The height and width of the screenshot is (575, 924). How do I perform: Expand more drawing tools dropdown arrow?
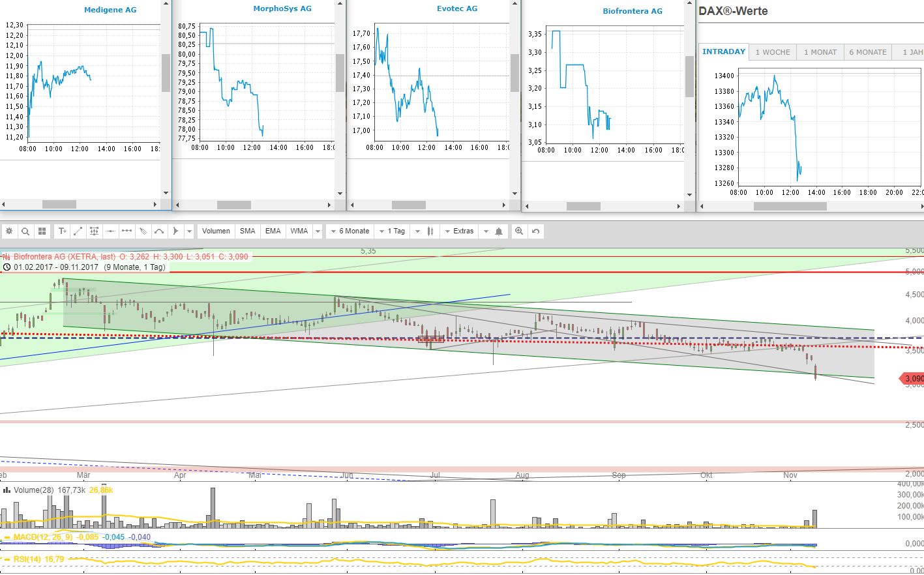tap(189, 231)
